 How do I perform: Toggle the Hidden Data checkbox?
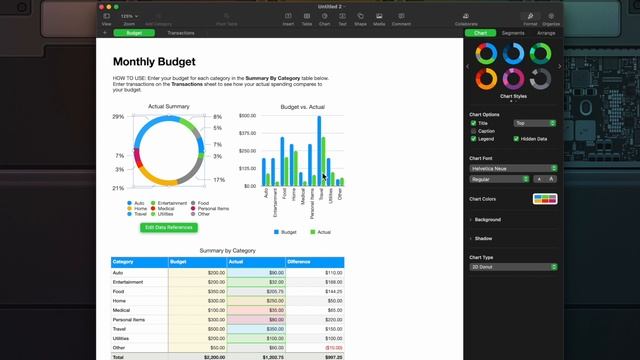(516, 139)
